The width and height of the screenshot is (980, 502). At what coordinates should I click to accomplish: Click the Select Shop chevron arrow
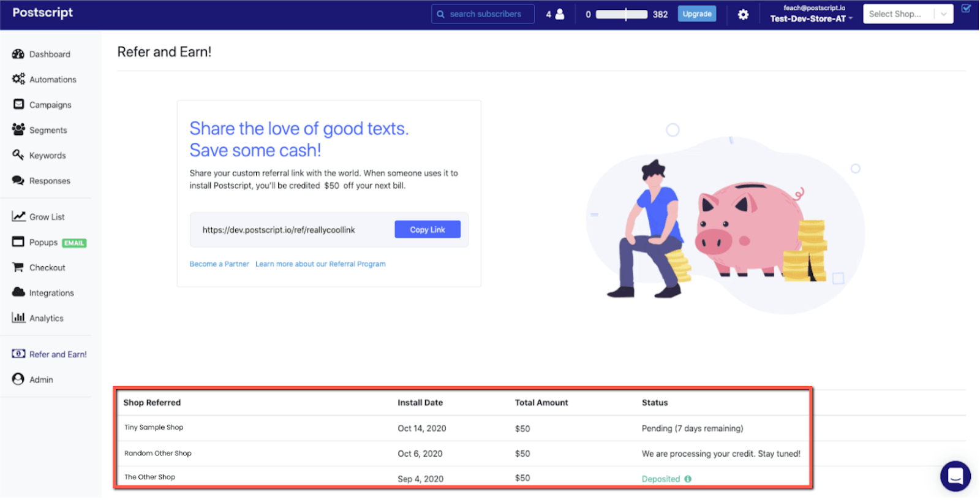pos(944,14)
